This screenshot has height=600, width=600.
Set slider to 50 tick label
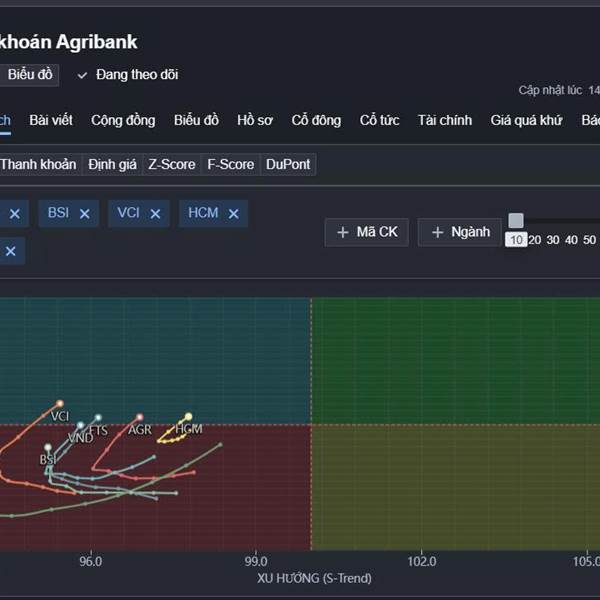click(590, 240)
